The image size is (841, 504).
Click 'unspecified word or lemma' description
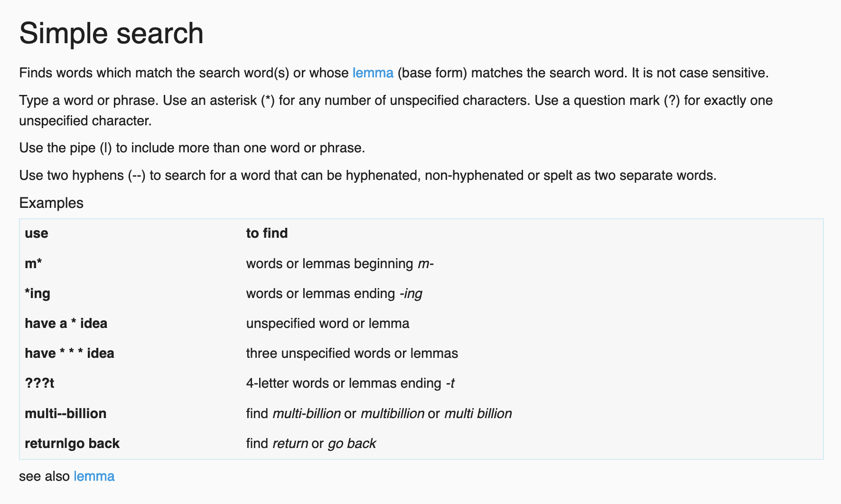point(327,323)
